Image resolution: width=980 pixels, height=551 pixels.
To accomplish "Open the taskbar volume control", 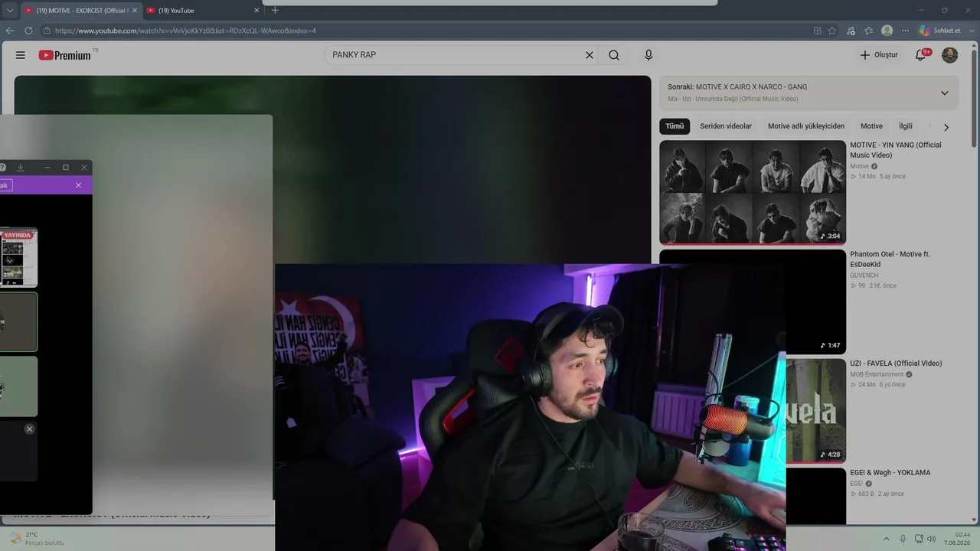I will 931,539.
